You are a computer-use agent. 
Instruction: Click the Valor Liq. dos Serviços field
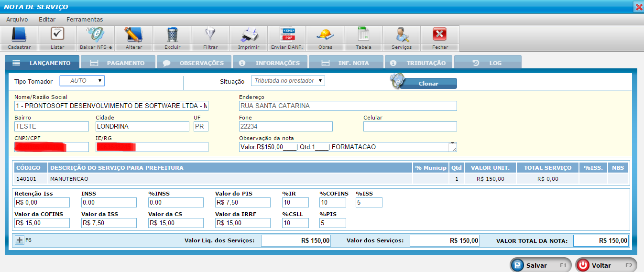pos(296,240)
